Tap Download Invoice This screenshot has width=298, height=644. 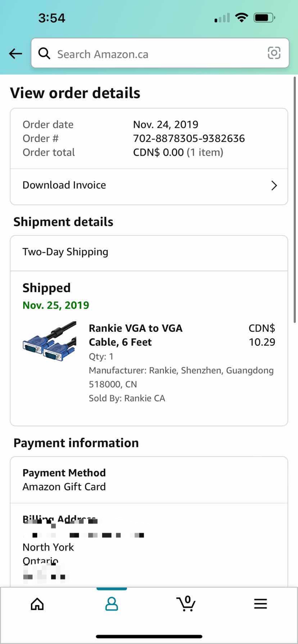(x=64, y=185)
